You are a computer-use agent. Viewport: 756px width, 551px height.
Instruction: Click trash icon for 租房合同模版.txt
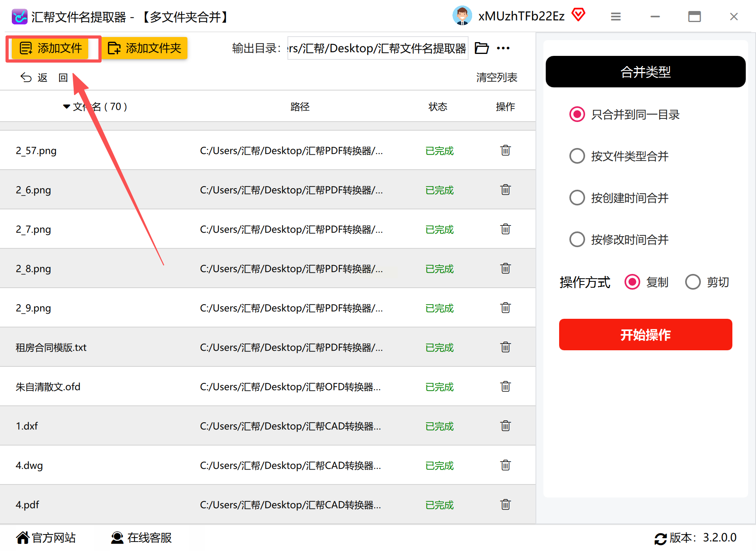505,347
